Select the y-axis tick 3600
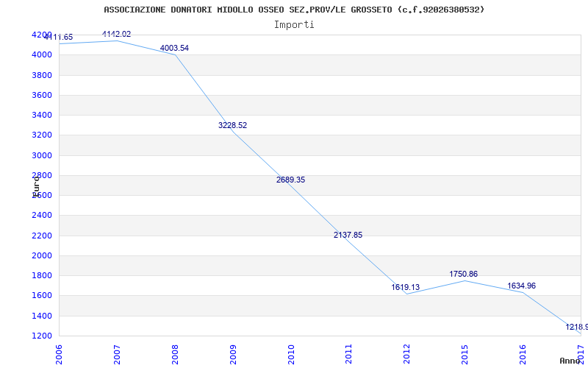588x368 pixels. 42,95
